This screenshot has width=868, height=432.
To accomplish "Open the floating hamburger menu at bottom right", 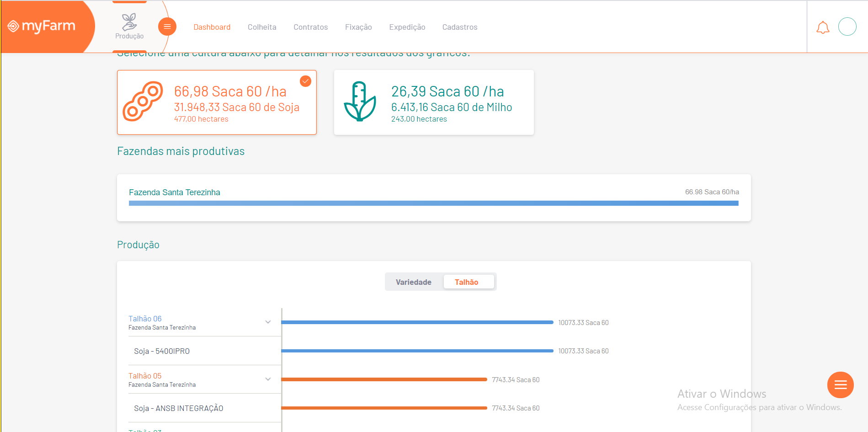I will tap(840, 384).
